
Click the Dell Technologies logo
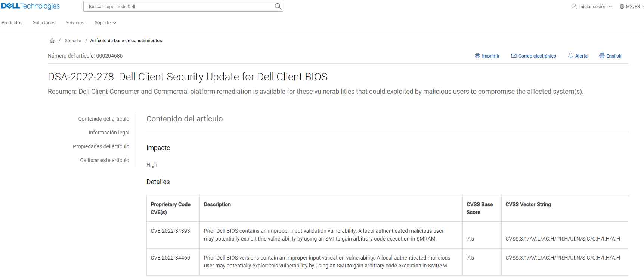pos(30,6)
